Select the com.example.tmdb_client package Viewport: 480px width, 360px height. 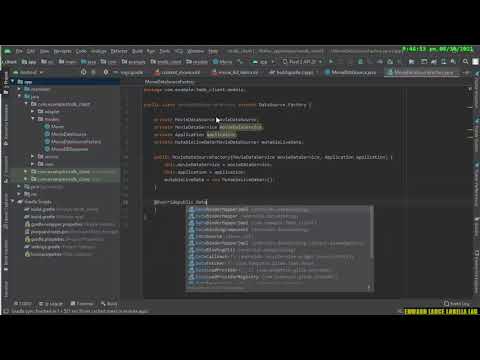pos(63,104)
